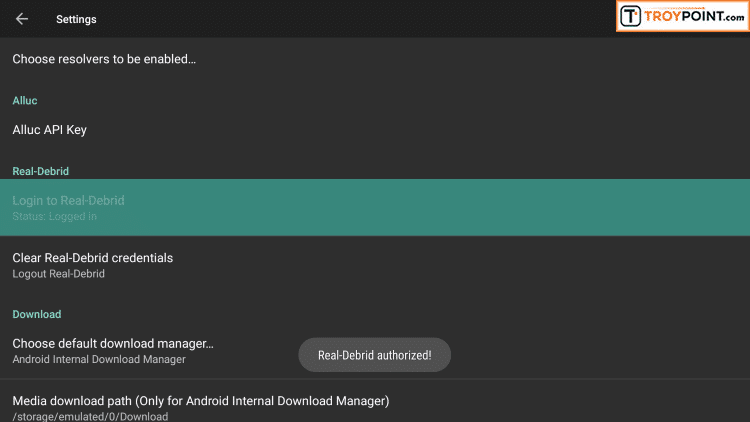Screen dimensions: 750x422
Task: Click the Settings title in header
Action: coord(76,19)
